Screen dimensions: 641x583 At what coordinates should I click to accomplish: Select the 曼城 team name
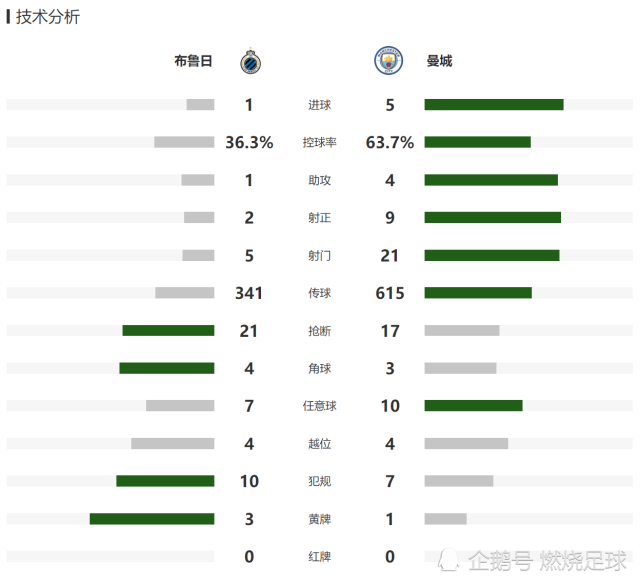439,61
